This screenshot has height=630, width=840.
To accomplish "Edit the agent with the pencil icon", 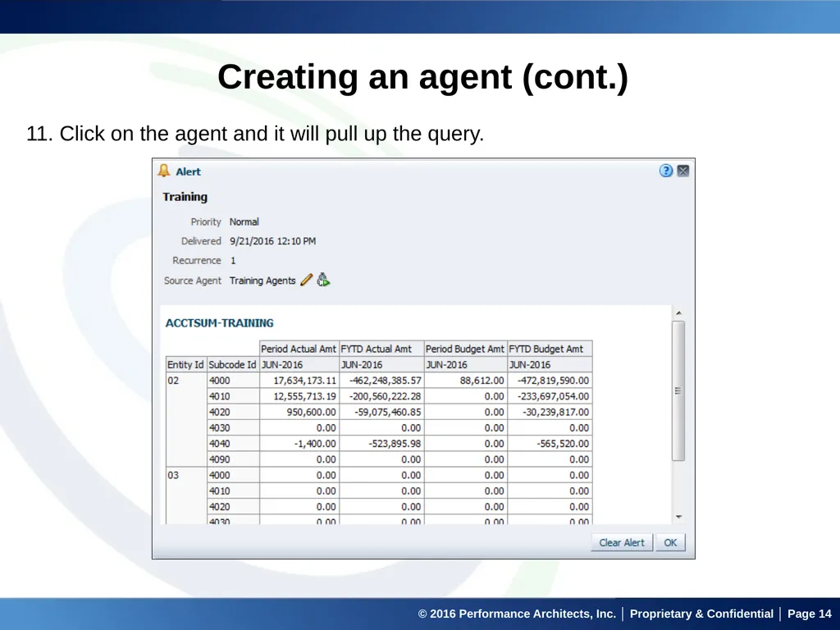I will tap(307, 280).
